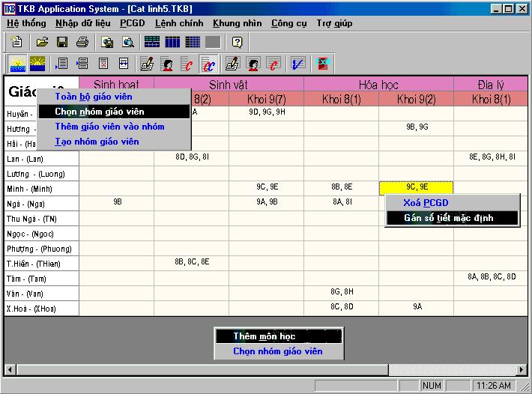Click the blue checkmark toolbar icon
532x394 pixels.
point(298,64)
